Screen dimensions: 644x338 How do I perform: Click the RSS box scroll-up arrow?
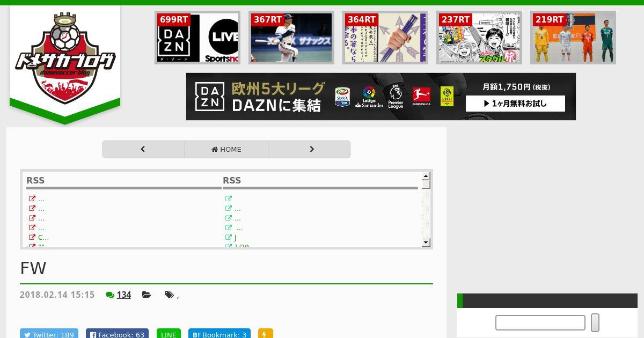(426, 176)
